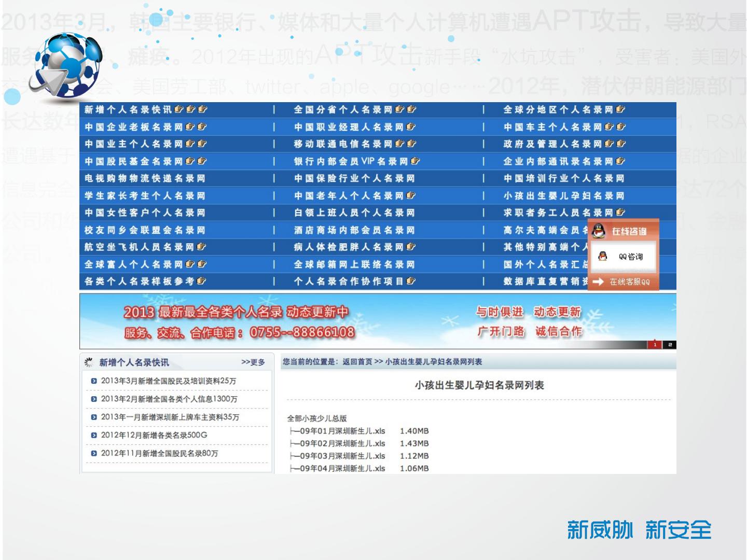The width and height of the screenshot is (747, 560).
Task: Open news item 2012年11月新增全国股民名录80万
Action: 159,453
